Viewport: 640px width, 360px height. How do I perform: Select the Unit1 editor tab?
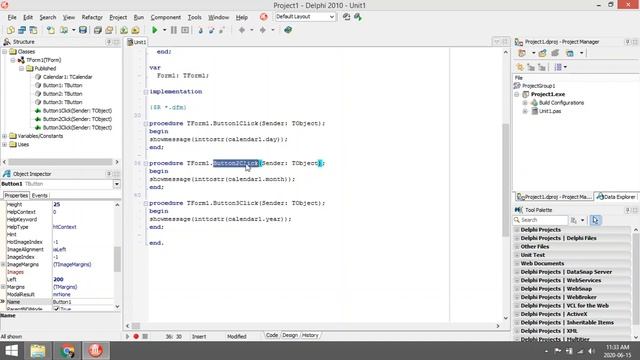(137, 42)
